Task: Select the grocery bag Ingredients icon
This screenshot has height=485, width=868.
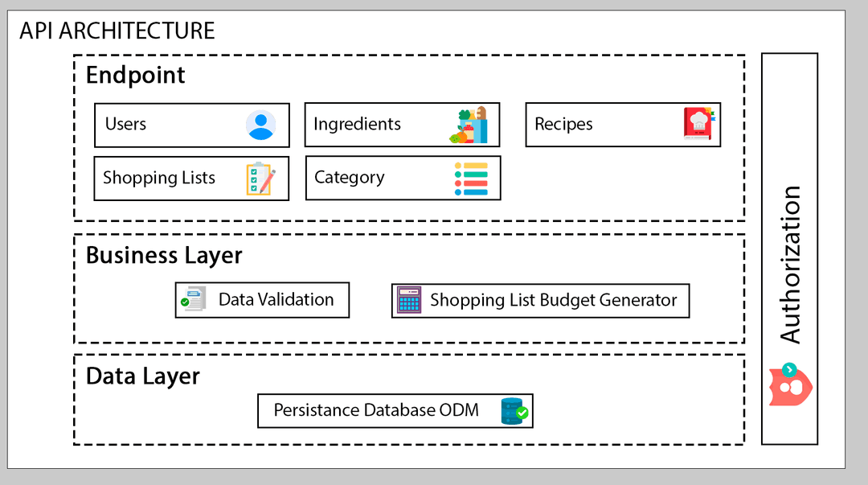Action: click(x=469, y=125)
